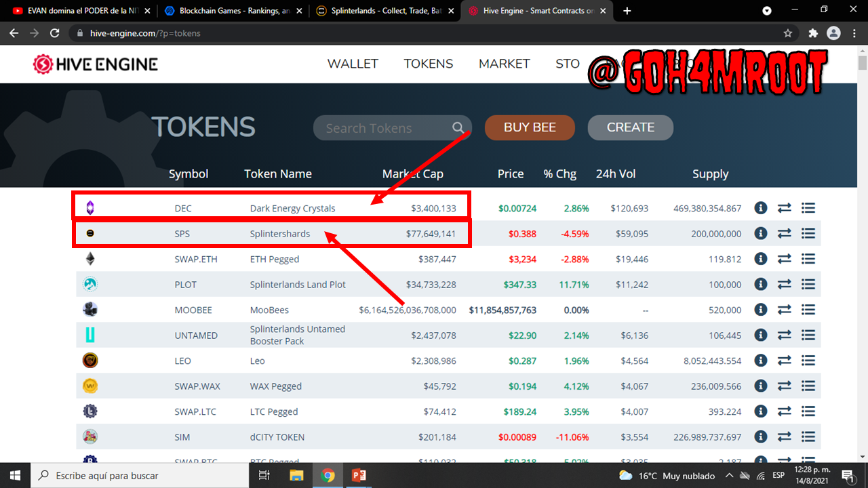
Task: Click the browser address bar
Action: 434,33
